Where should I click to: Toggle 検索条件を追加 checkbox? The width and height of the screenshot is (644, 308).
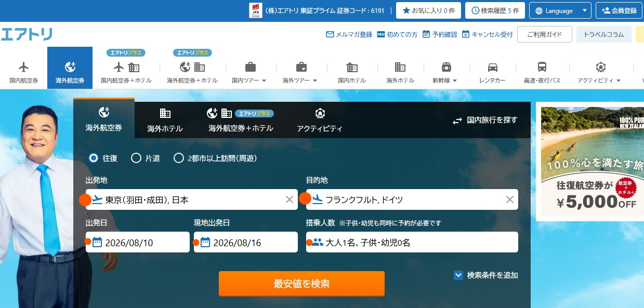pos(458,275)
